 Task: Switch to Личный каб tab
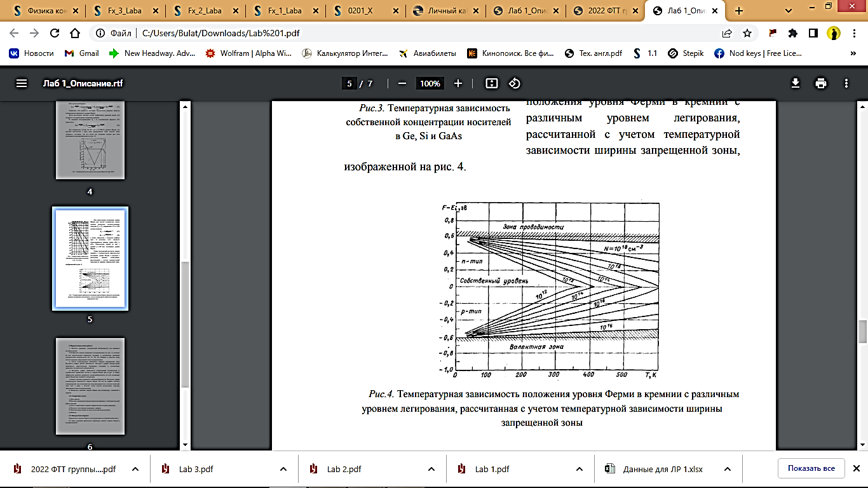[445, 11]
